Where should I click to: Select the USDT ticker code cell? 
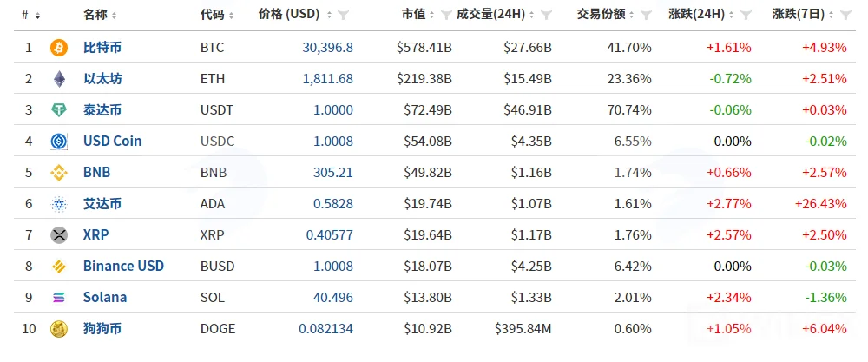click(x=217, y=110)
